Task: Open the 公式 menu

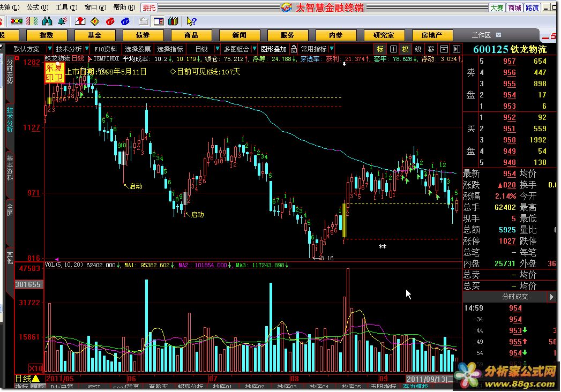Action: (x=38, y=7)
